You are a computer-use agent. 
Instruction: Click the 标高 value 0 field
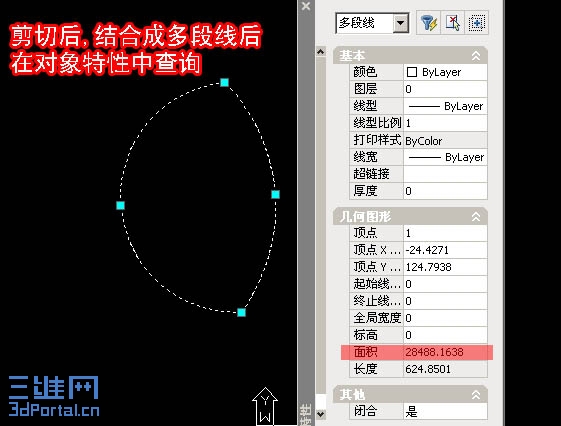pos(445,335)
